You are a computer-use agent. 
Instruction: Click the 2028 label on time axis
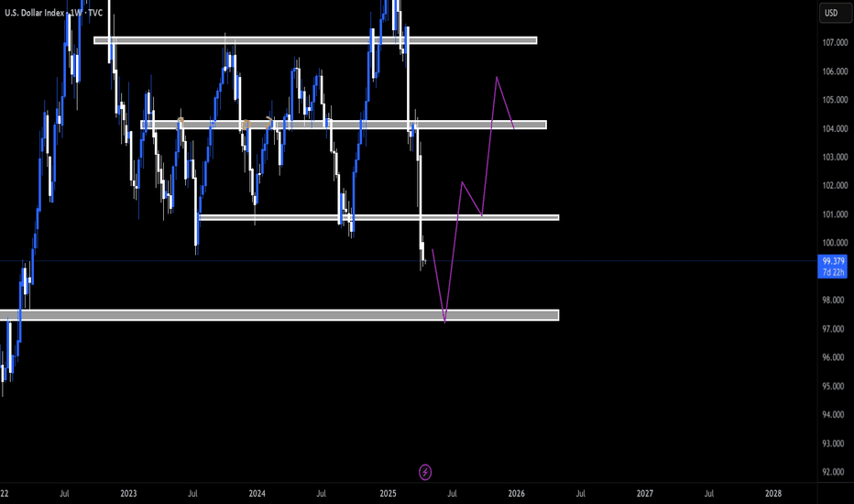773,493
